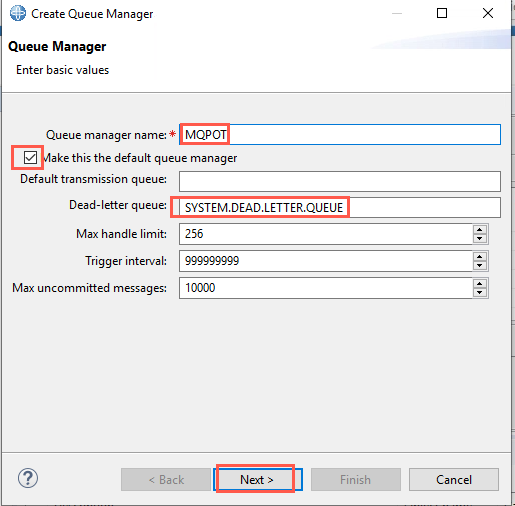Click the Max uncommitted messages field
The height and width of the screenshot is (506, 515).
(x=326, y=288)
